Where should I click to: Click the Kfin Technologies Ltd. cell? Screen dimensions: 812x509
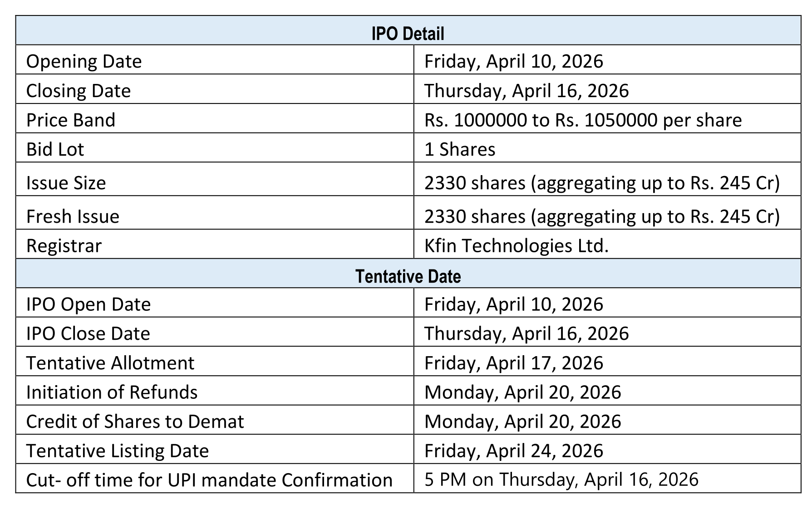click(516, 245)
